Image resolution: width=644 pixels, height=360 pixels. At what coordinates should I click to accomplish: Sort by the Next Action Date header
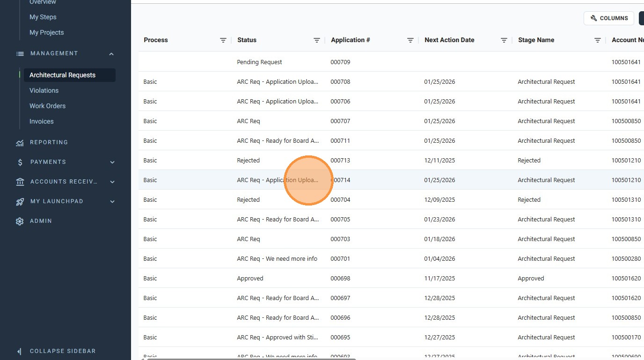pos(449,40)
